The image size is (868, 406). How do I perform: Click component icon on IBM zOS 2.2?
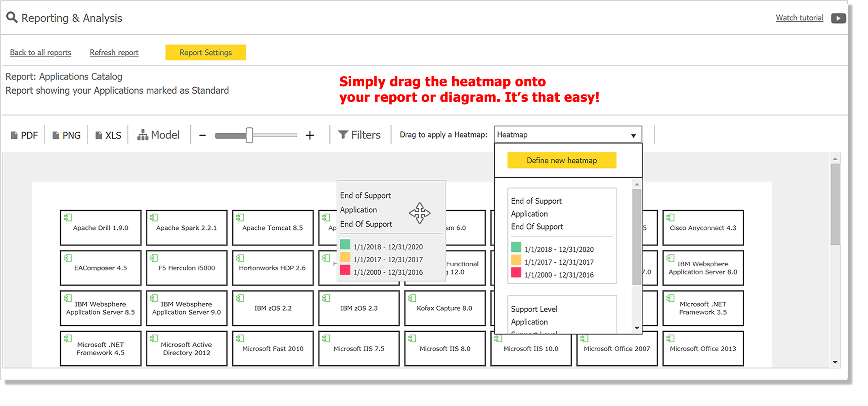(x=240, y=298)
